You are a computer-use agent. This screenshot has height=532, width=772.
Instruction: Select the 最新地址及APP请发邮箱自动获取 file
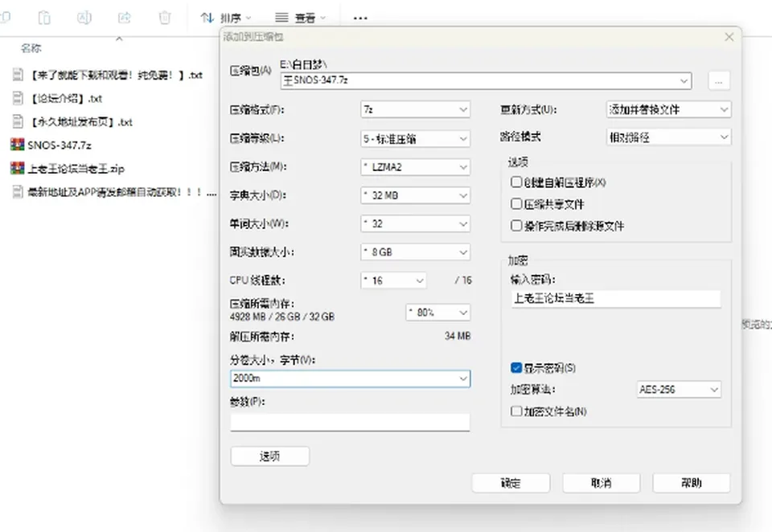click(x=113, y=192)
